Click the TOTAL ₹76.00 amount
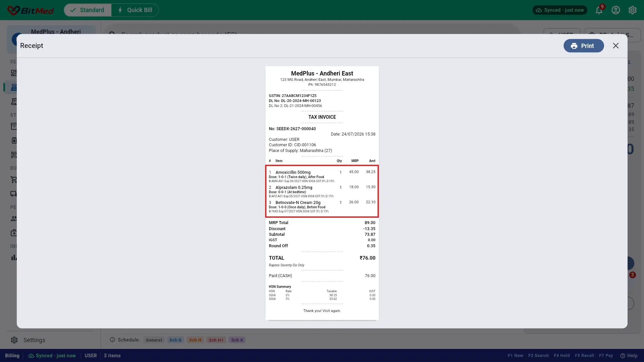Image resolution: width=644 pixels, height=362 pixels. tap(367, 258)
